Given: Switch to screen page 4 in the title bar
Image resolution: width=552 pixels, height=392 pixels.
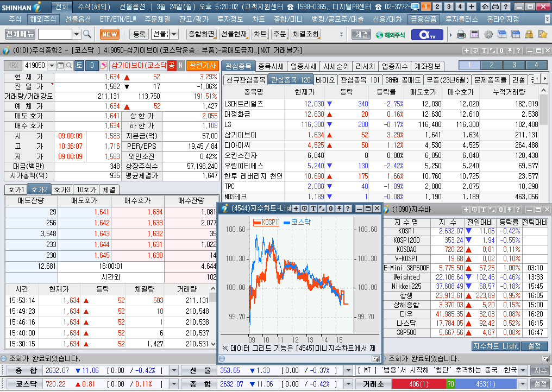Looking at the screenshot, I should (460, 7).
